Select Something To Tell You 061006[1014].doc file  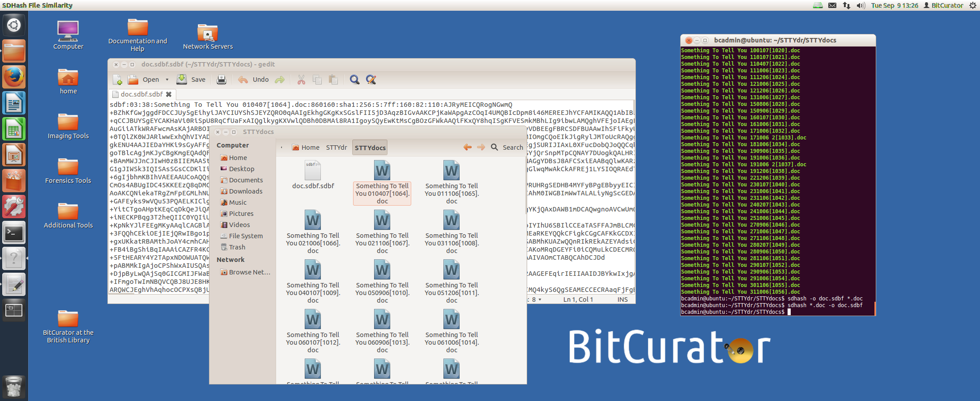click(x=452, y=332)
